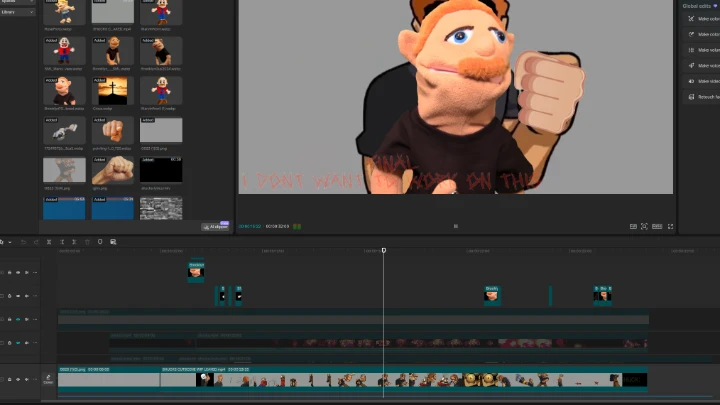Select the plain gray PNG thumbnail
This screenshot has width=720, height=405.
coord(161,130)
